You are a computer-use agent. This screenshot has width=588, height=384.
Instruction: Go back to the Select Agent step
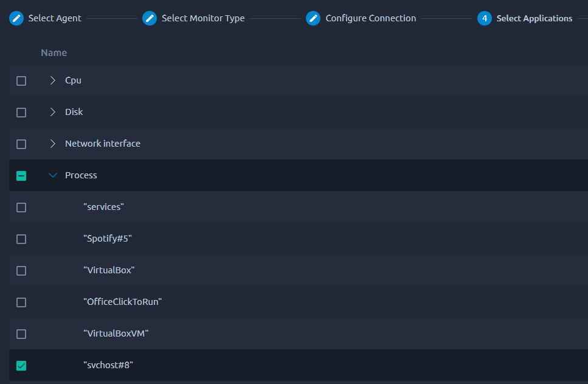[x=55, y=18]
